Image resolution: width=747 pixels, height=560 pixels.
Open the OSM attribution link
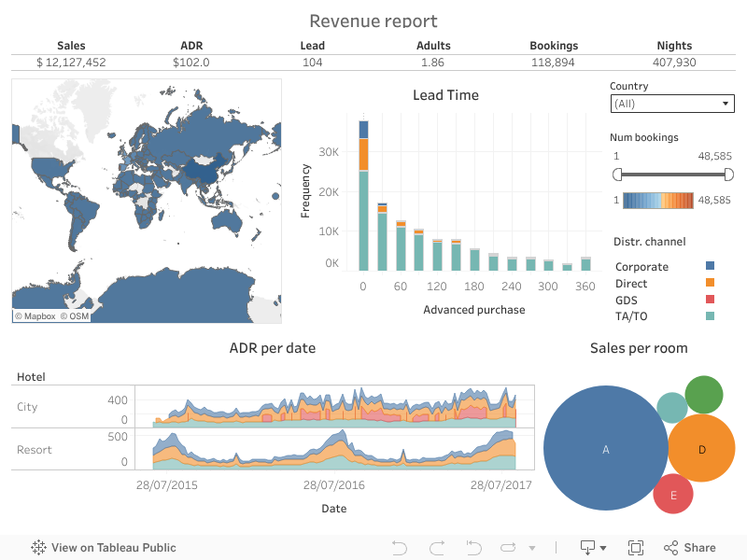(x=75, y=316)
